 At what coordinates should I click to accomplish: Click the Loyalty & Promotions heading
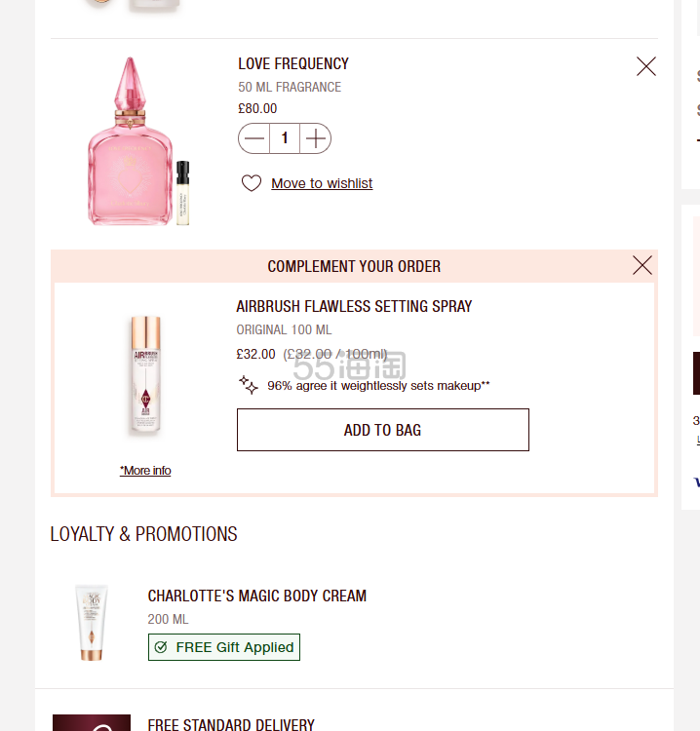pos(144,534)
